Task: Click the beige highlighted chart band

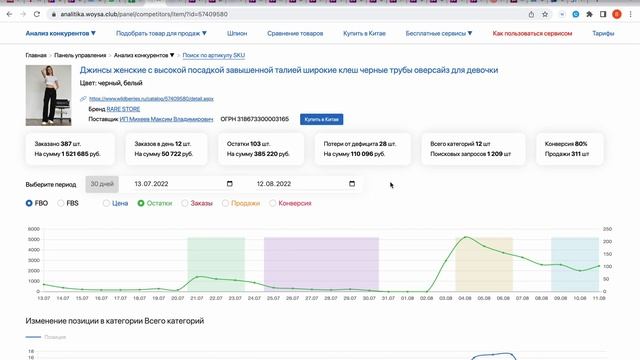Action: pyautogui.click(x=484, y=264)
